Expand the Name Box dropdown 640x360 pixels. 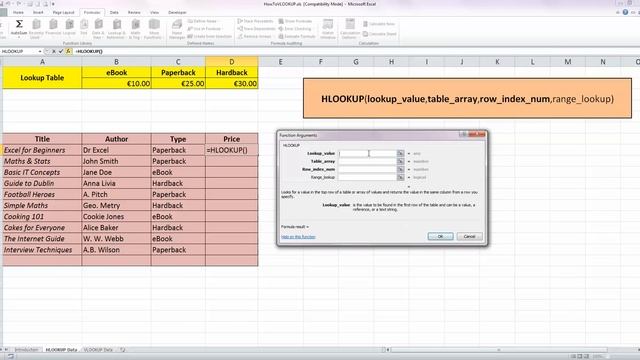pos(40,51)
